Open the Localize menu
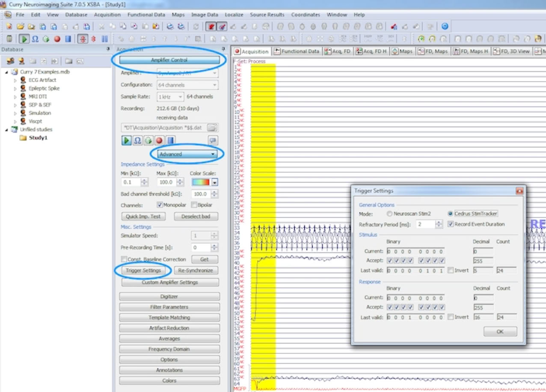This screenshot has width=546, height=392. pos(234,15)
